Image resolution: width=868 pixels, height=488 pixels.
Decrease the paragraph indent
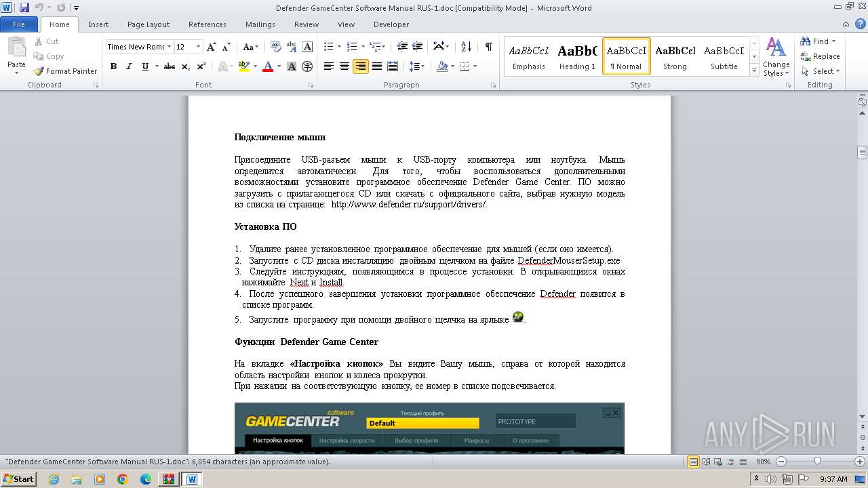pyautogui.click(x=402, y=47)
